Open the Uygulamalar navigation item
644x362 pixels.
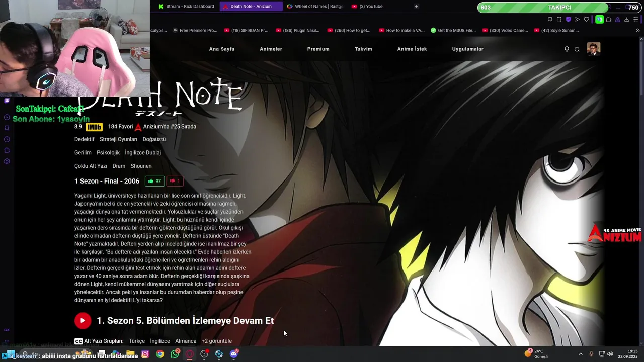tap(468, 49)
